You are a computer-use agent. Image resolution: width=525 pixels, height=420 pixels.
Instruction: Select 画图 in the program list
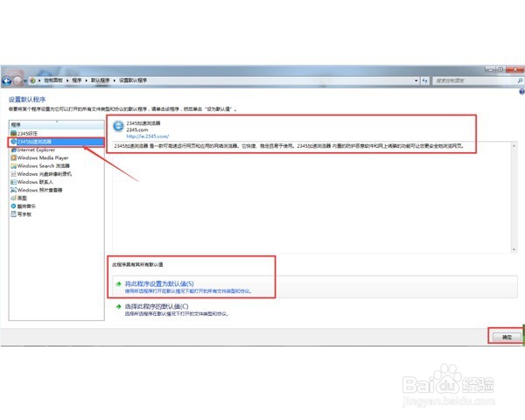click(57, 198)
